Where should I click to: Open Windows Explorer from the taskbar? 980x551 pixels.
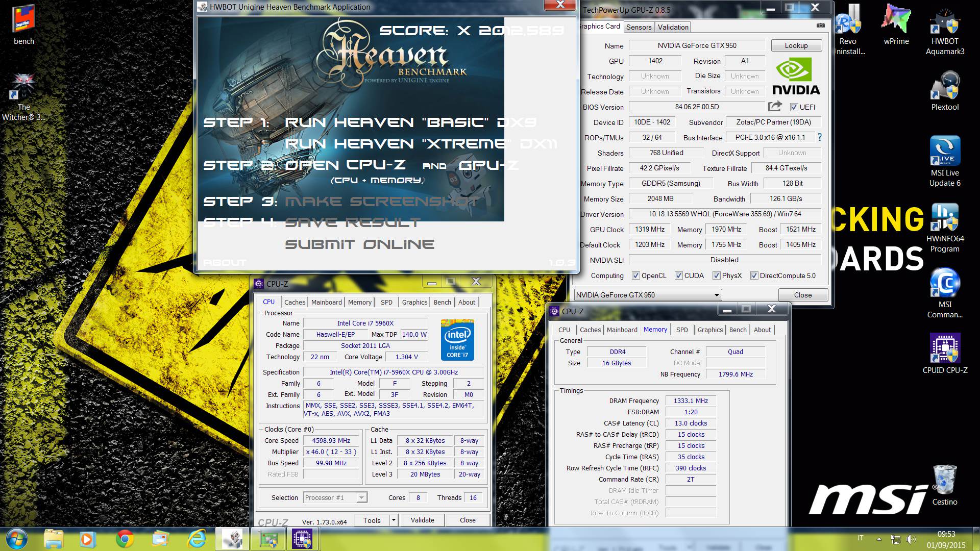click(x=54, y=539)
